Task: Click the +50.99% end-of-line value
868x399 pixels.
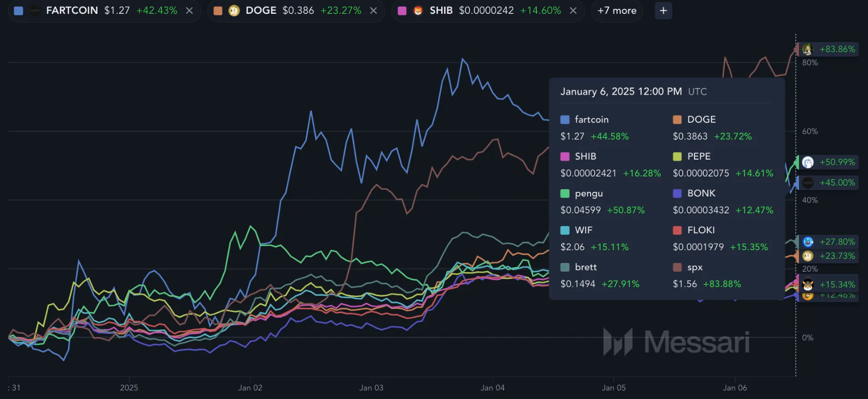Action: (837, 162)
